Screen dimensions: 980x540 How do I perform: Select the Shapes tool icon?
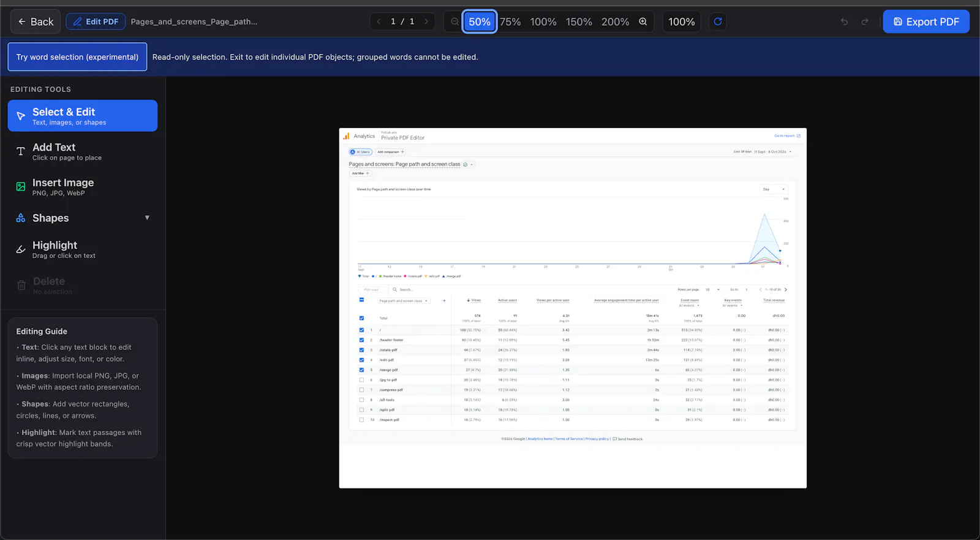(21, 218)
